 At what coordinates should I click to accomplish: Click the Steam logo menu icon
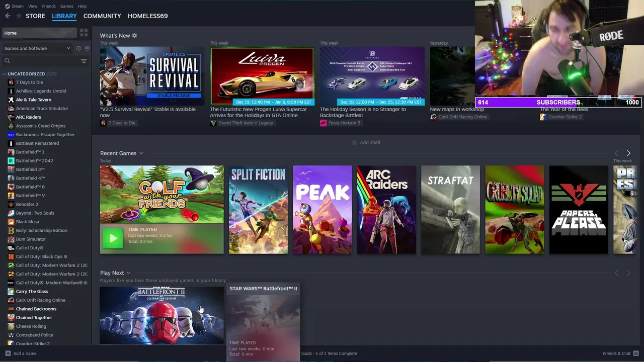(x=7, y=6)
